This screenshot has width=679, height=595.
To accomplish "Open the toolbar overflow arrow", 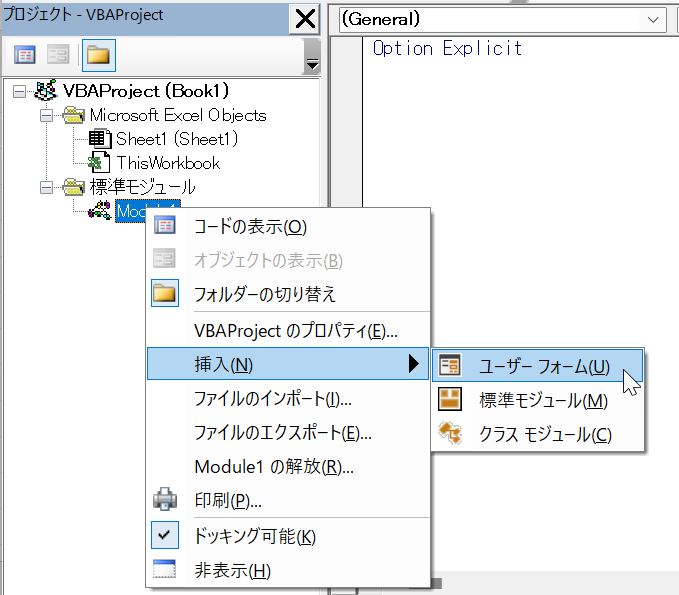I will pyautogui.click(x=312, y=57).
